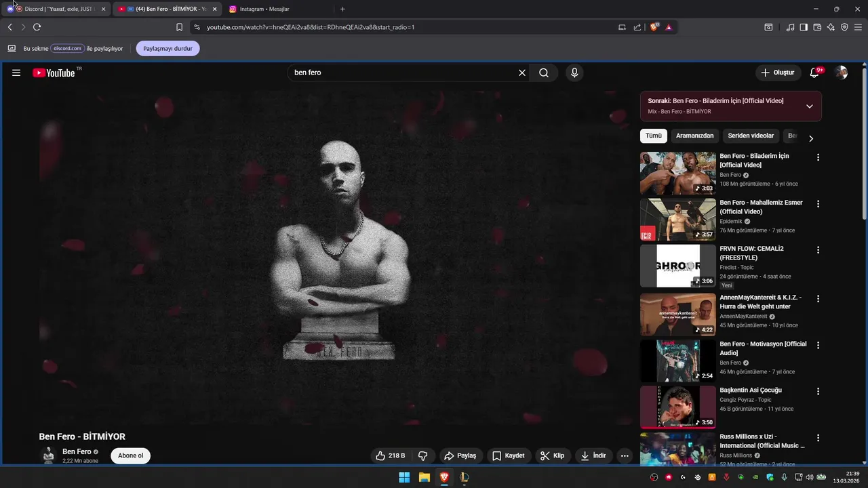This screenshot has width=868, height=488.
Task: Select the Aramanızdan filter chip
Action: (695, 136)
